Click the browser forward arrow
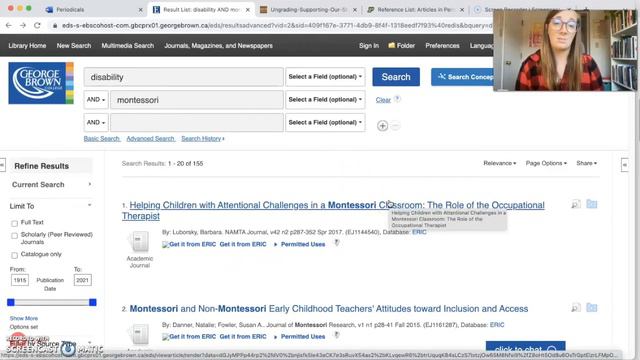 pyautogui.click(x=23, y=25)
